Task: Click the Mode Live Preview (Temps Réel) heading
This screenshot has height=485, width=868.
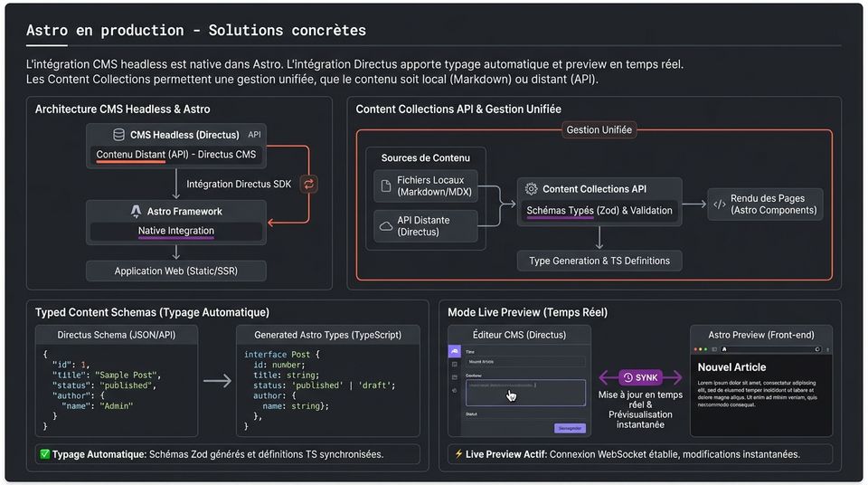Action: (527, 312)
